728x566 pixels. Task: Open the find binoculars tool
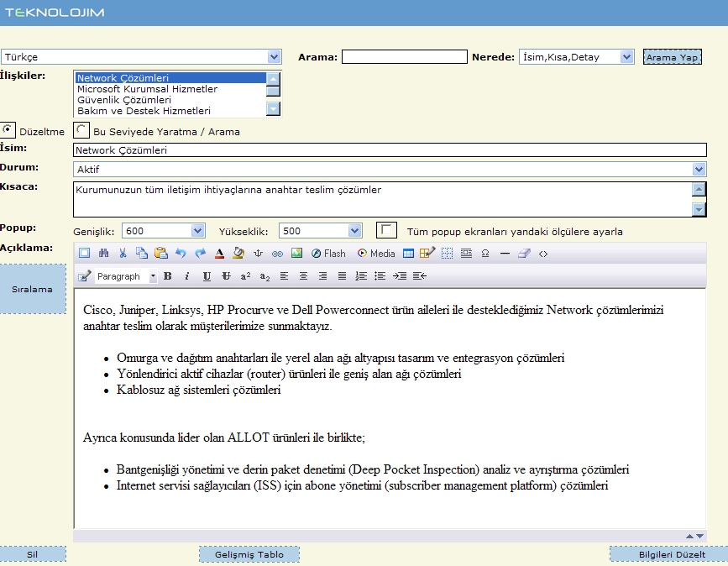tap(103, 253)
